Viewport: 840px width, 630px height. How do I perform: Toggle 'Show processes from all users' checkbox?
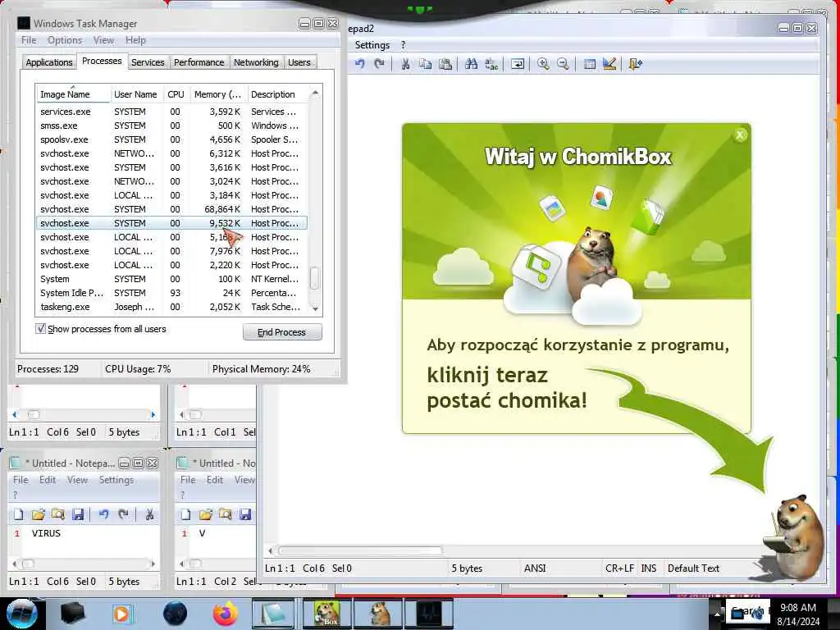point(41,328)
